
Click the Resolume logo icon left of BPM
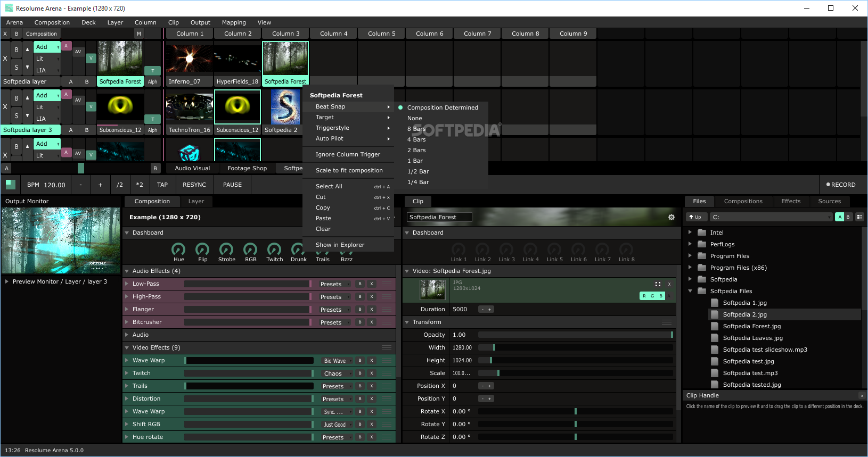[x=11, y=185]
